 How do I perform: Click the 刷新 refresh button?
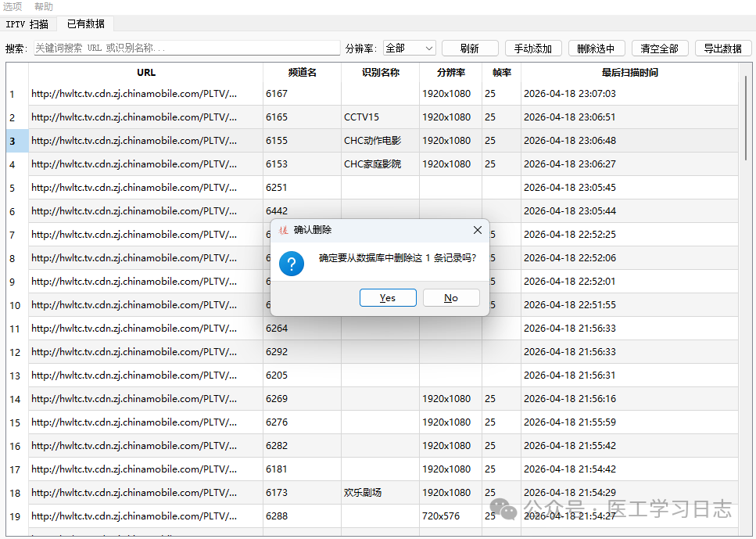coord(468,48)
